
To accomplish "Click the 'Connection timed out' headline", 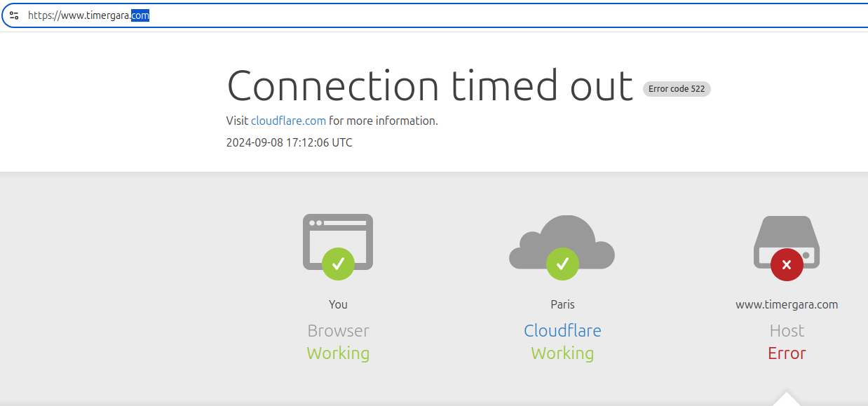I will coord(428,86).
